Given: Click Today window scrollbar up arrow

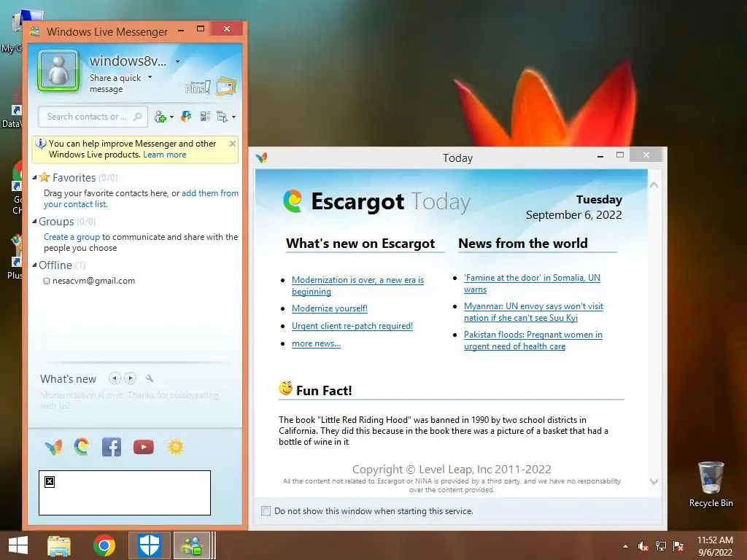Looking at the screenshot, I should pos(654,184).
